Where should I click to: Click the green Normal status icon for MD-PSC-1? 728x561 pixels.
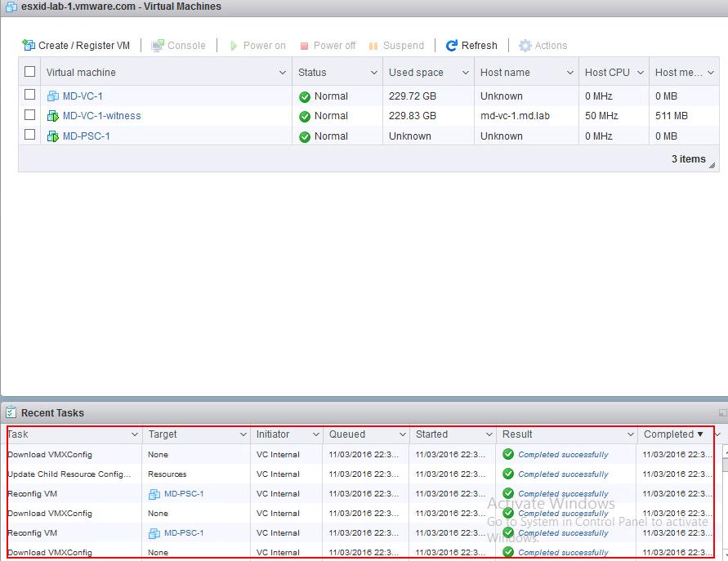pos(305,137)
